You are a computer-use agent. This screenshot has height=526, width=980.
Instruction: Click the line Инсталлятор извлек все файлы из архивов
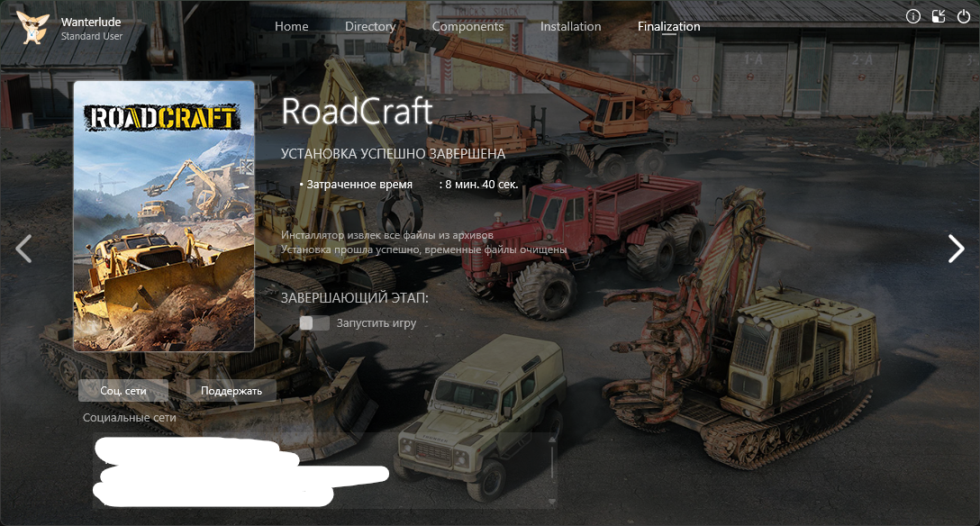click(x=387, y=235)
